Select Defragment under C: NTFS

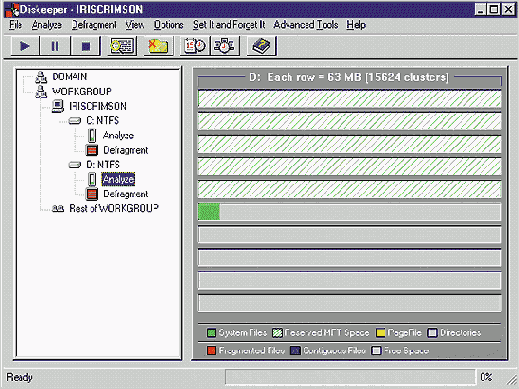[126, 150]
